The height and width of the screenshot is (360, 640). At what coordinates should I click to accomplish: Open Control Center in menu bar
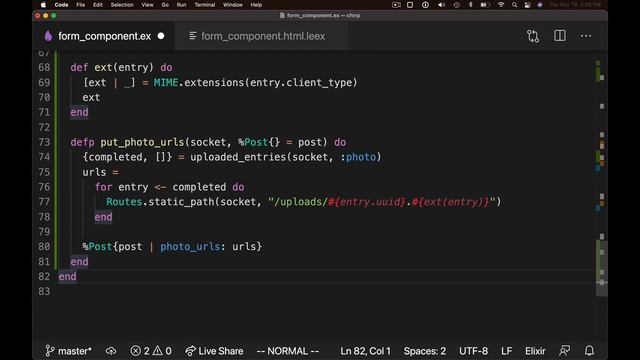pos(527,5)
